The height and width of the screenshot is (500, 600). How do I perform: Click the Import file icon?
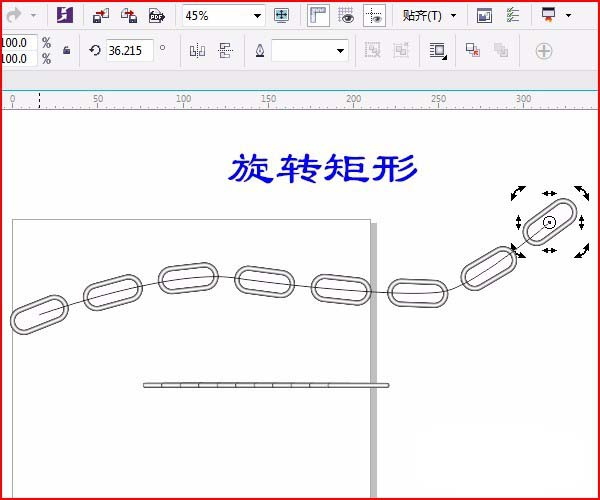pyautogui.click(x=101, y=16)
